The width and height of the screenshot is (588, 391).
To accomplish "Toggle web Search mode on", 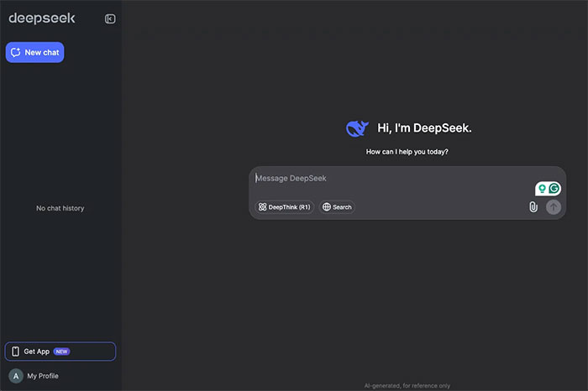I will pyautogui.click(x=337, y=207).
